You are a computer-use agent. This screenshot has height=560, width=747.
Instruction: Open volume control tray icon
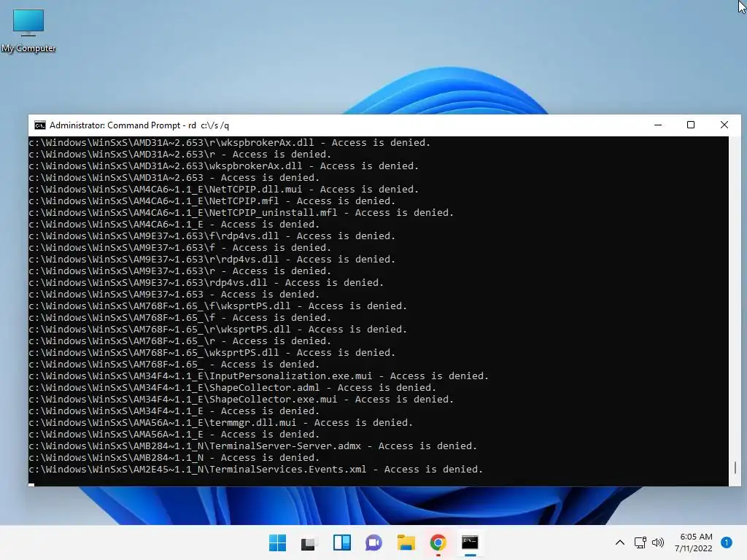tap(658, 542)
